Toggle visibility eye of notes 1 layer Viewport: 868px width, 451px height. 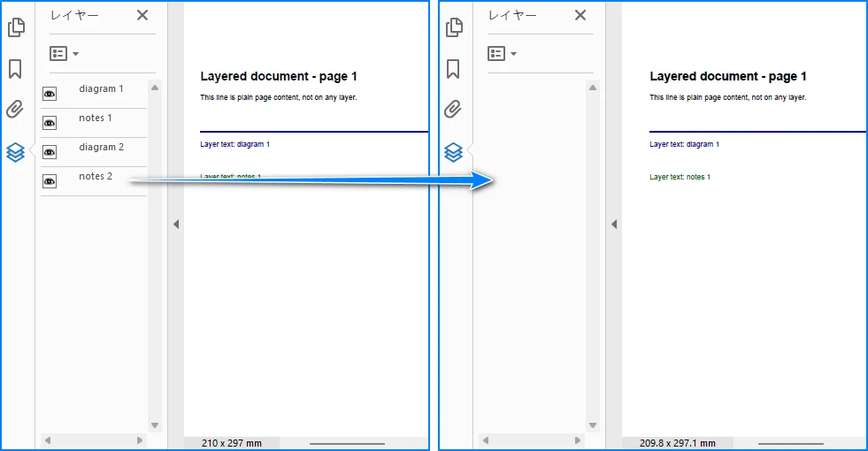pos(50,123)
